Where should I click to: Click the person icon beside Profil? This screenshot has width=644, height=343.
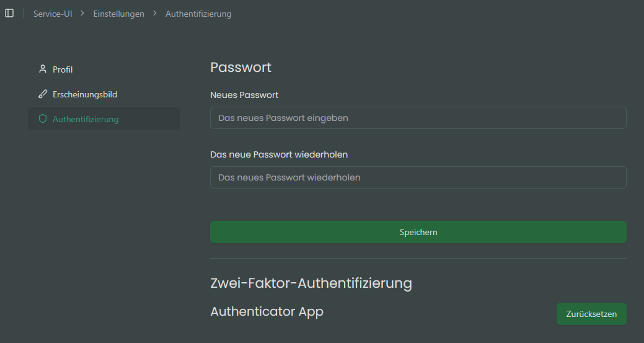[43, 69]
